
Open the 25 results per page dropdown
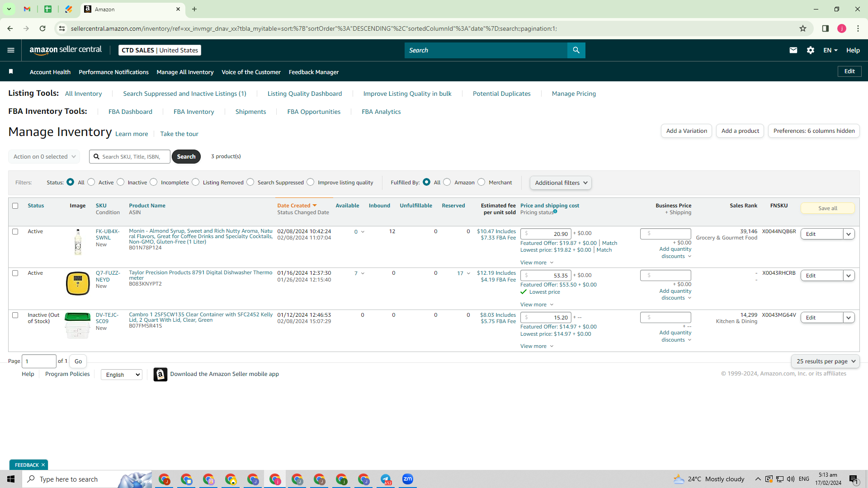point(826,361)
